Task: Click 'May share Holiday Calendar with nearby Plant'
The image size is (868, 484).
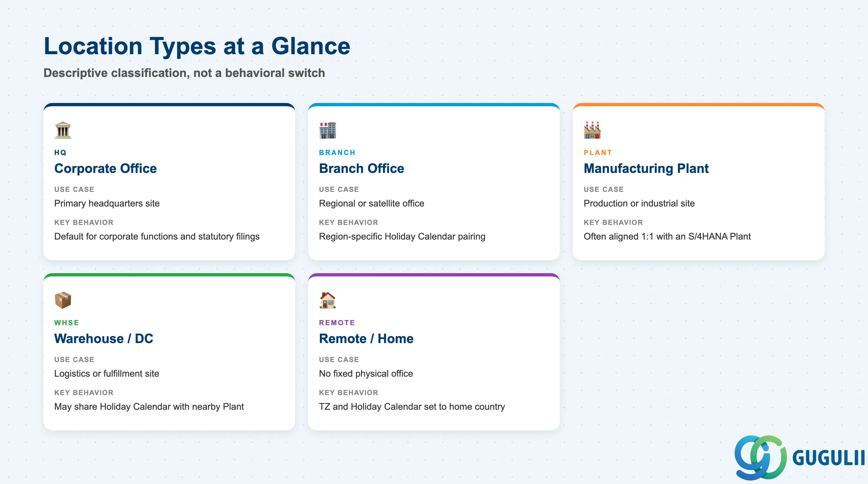Action: point(149,406)
